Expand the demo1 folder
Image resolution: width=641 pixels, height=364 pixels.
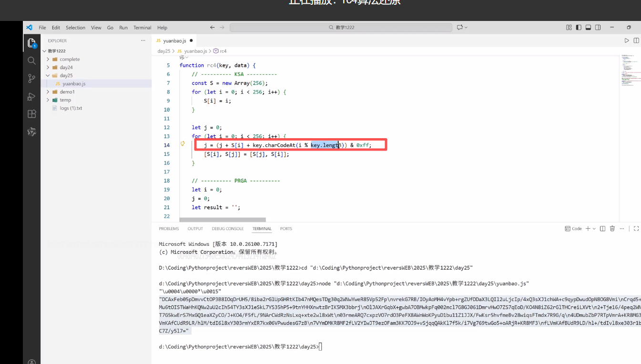[x=48, y=91]
